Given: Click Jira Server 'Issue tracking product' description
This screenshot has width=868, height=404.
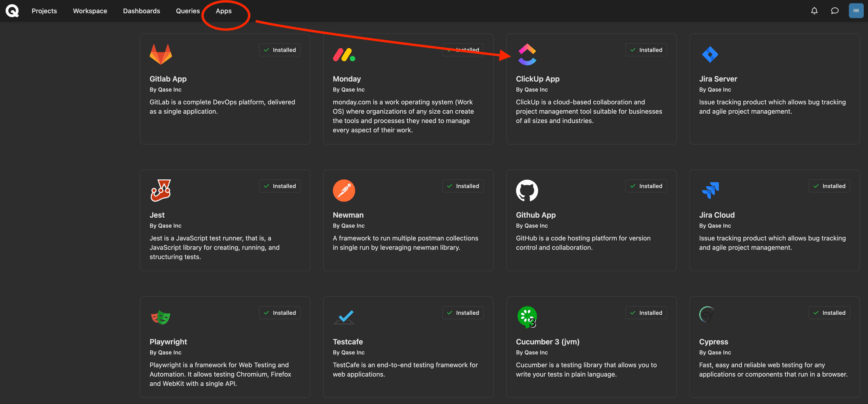Looking at the screenshot, I should coord(773,107).
